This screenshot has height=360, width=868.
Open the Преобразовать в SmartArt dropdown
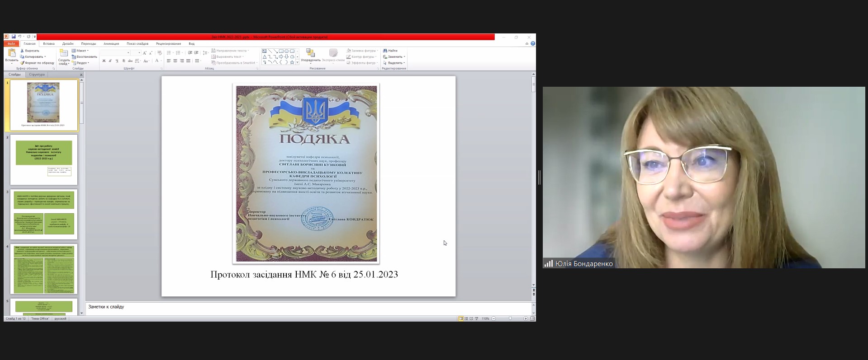pyautogui.click(x=234, y=63)
